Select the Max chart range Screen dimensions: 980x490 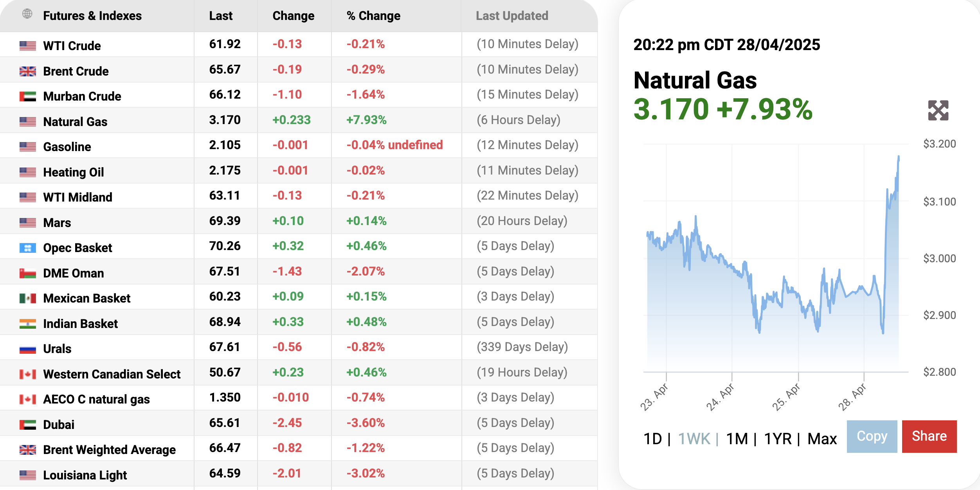822,439
